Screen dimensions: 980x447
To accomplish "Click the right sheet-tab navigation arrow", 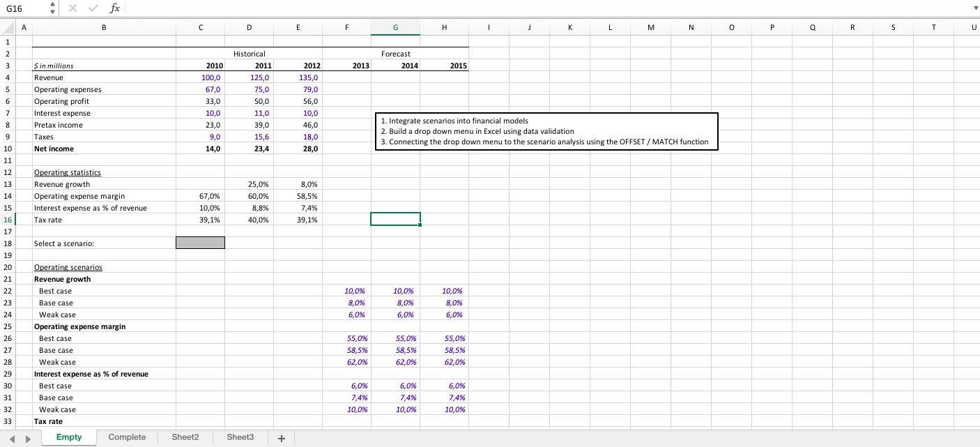I will pos(26,437).
